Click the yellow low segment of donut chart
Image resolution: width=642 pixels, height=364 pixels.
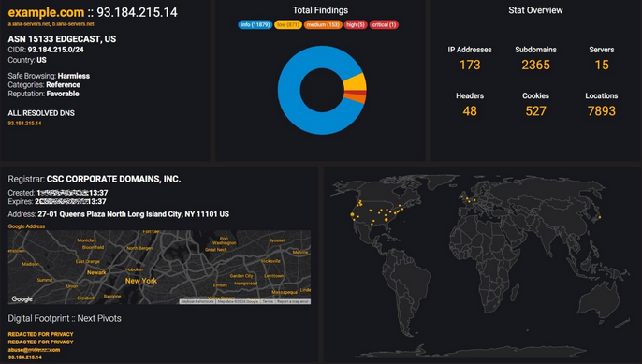356,83
